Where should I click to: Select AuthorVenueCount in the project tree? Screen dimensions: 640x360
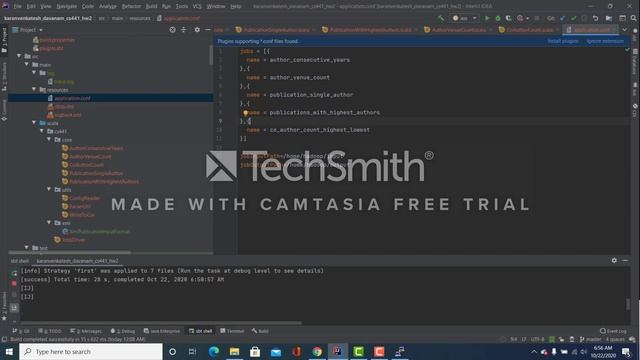90,156
